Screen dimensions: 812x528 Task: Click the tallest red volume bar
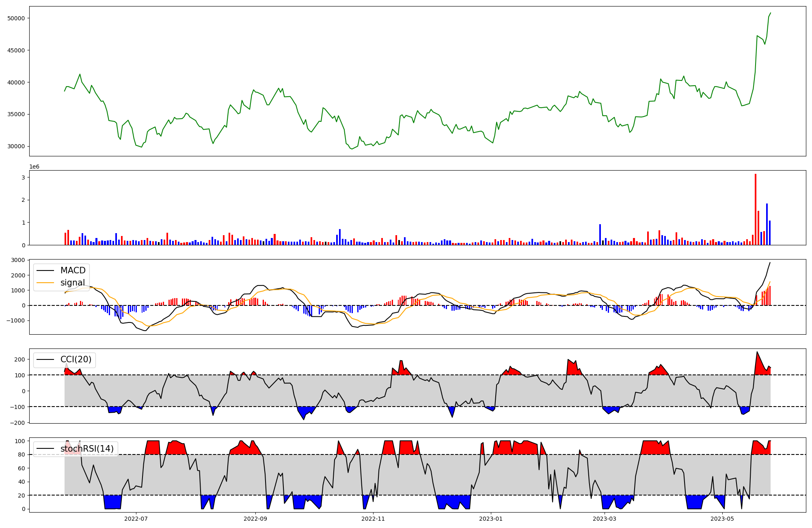(x=756, y=209)
